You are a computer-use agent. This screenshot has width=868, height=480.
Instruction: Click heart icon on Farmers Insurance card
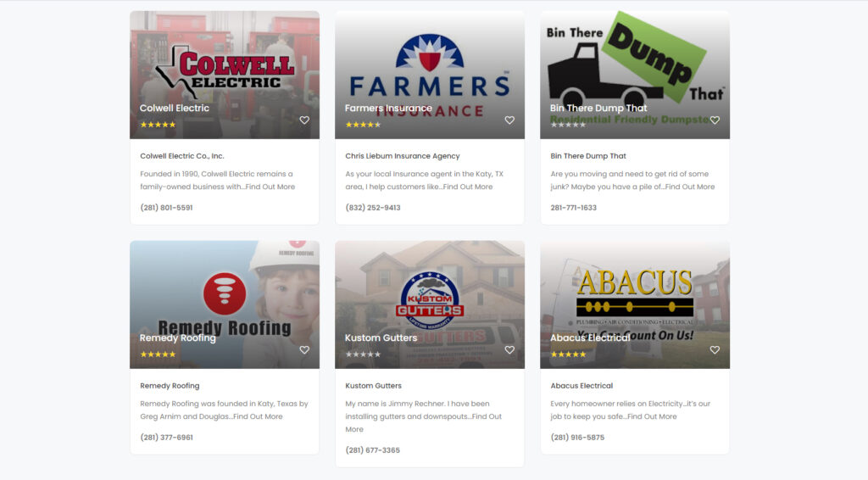click(509, 120)
